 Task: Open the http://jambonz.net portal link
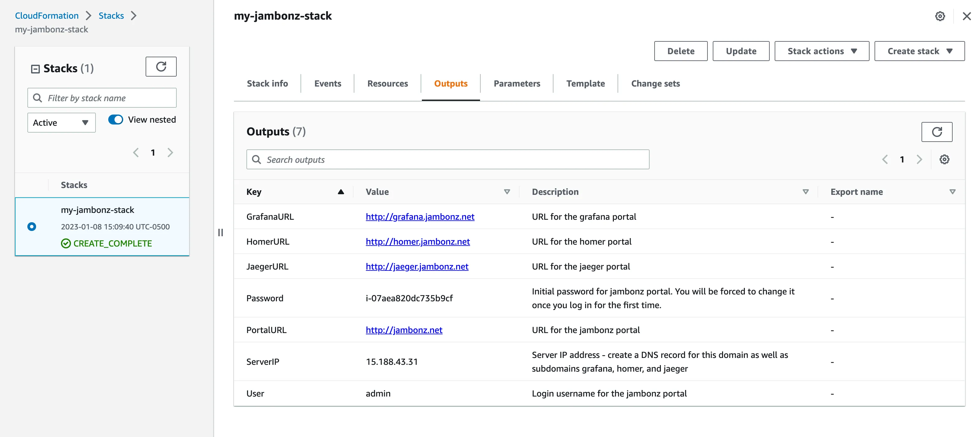[x=404, y=330]
